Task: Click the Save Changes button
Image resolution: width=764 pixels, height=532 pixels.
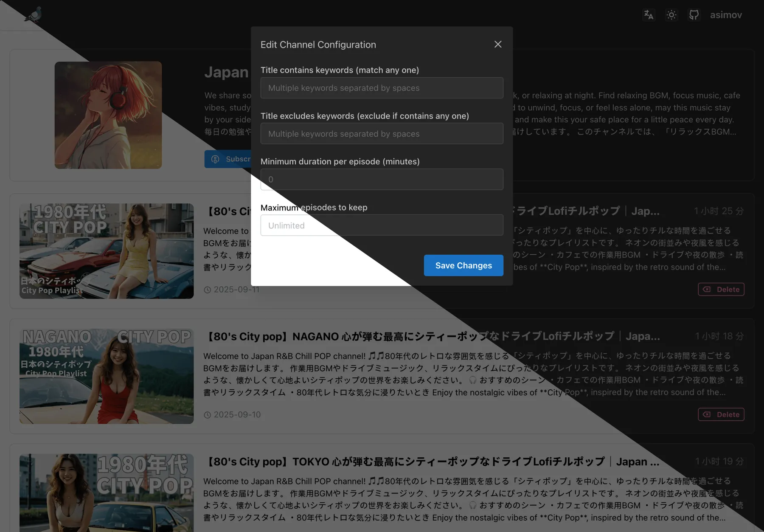Action: pyautogui.click(x=463, y=265)
